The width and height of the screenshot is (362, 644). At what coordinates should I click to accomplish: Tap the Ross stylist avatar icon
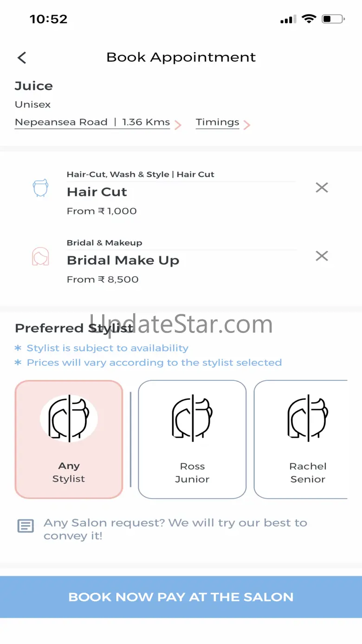(x=192, y=418)
